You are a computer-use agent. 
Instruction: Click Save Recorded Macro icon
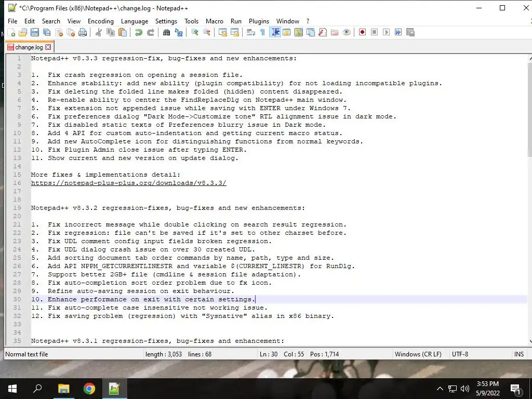(x=410, y=32)
